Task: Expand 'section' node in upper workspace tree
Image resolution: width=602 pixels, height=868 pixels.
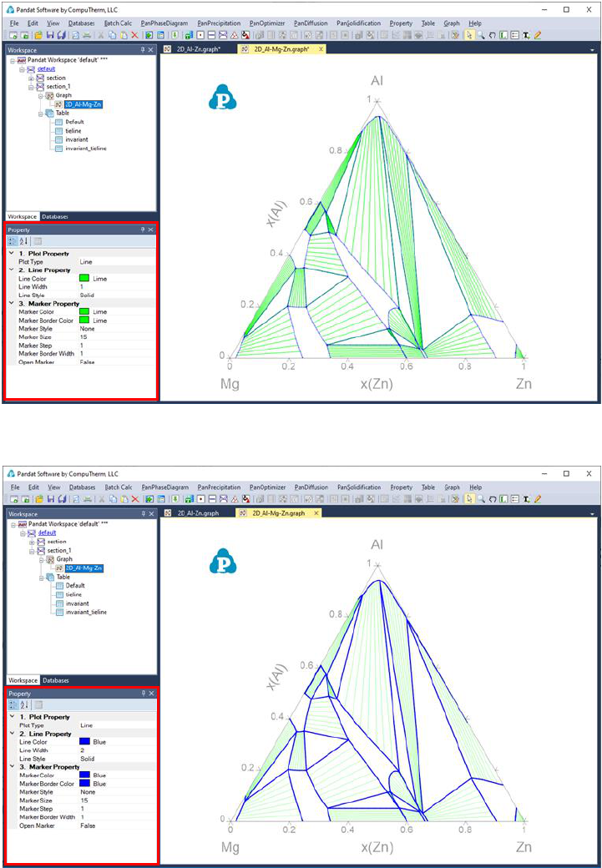Action: click(30, 78)
